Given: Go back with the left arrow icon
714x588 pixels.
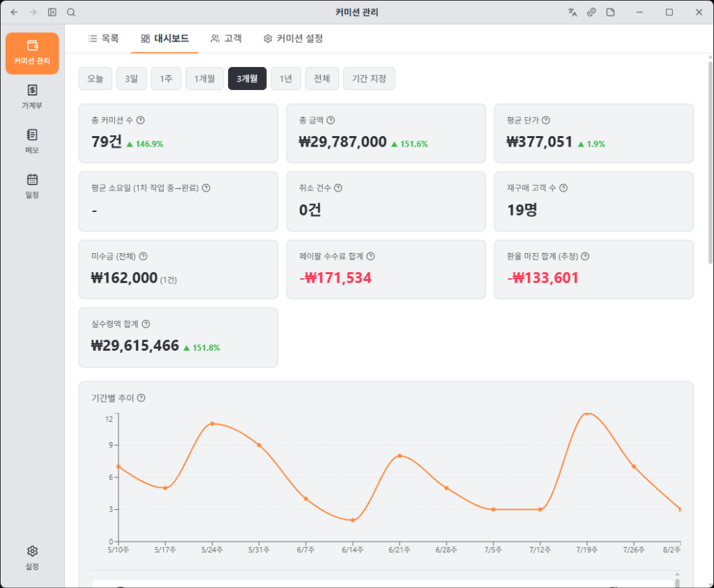Looking at the screenshot, I should tap(14, 13).
